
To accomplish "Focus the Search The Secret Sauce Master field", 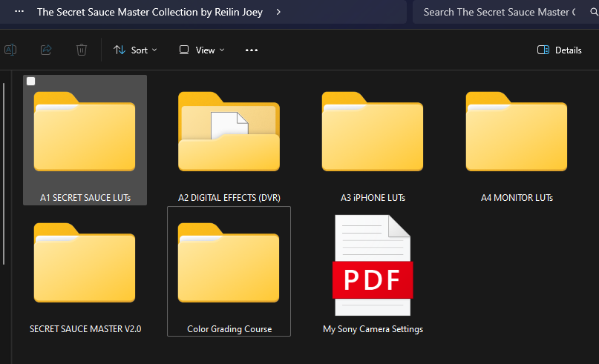I will pos(499,12).
